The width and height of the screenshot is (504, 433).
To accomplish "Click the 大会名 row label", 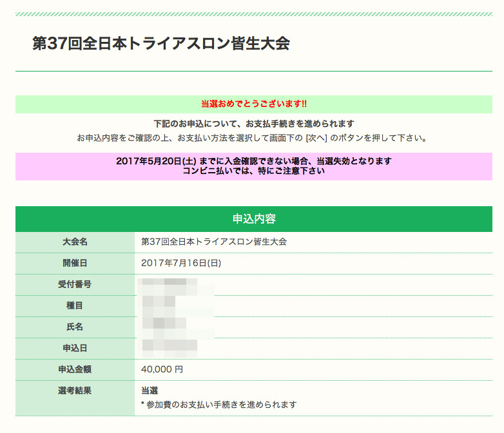I will tap(75, 242).
